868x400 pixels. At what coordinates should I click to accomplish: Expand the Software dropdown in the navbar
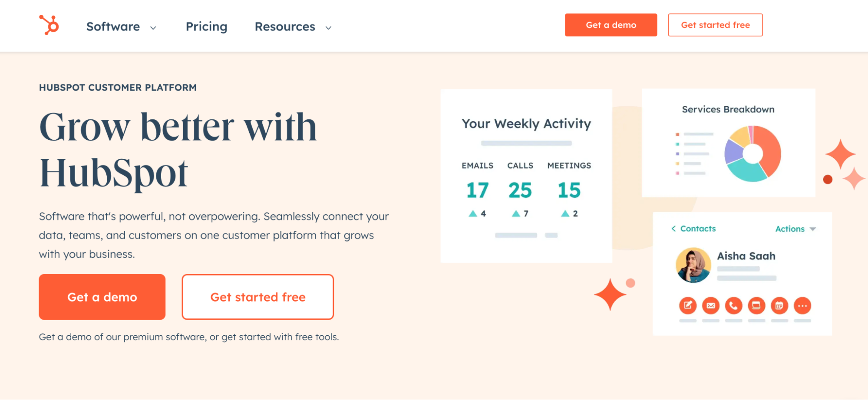pos(153,28)
